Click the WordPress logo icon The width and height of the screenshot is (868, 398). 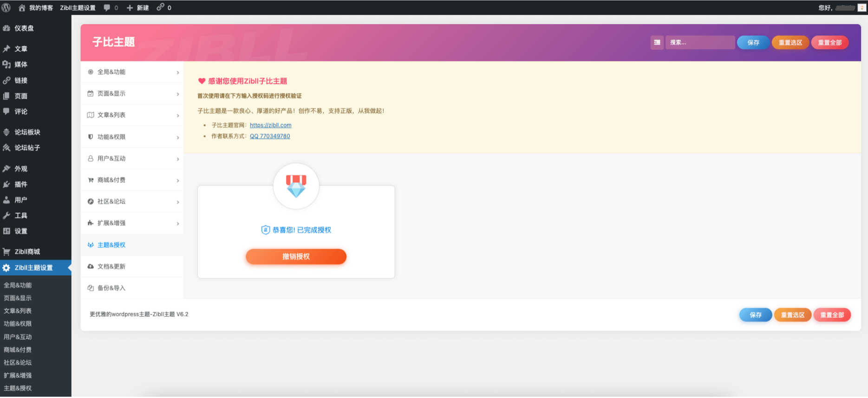click(6, 7)
